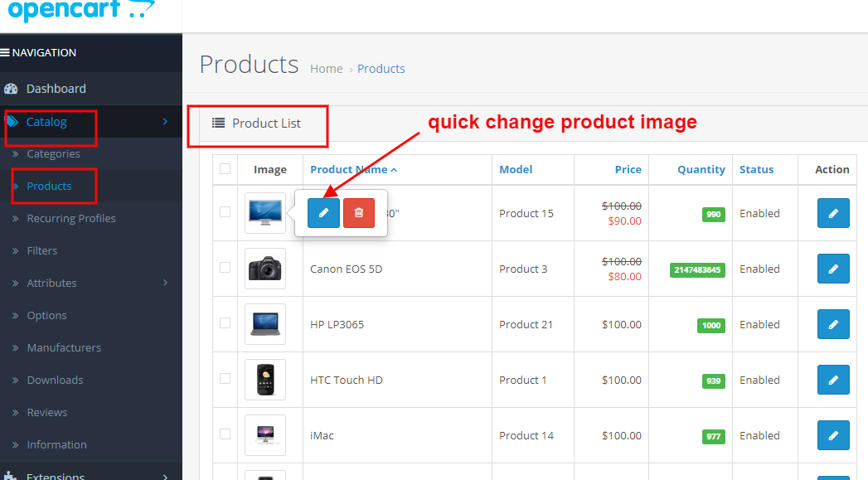Sort by Price column header
This screenshot has width=868, height=480.
pos(628,169)
